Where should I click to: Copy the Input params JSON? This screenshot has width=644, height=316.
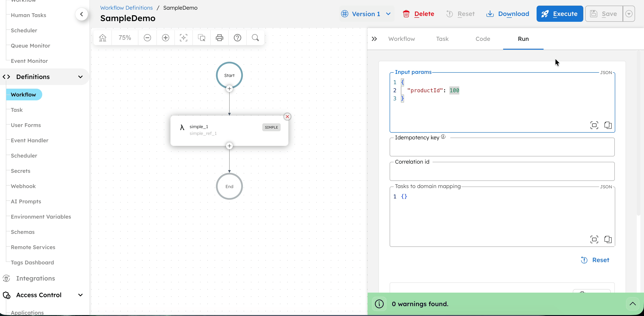coord(608,125)
